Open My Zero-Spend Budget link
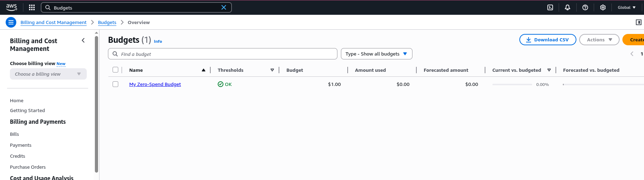 (155, 84)
